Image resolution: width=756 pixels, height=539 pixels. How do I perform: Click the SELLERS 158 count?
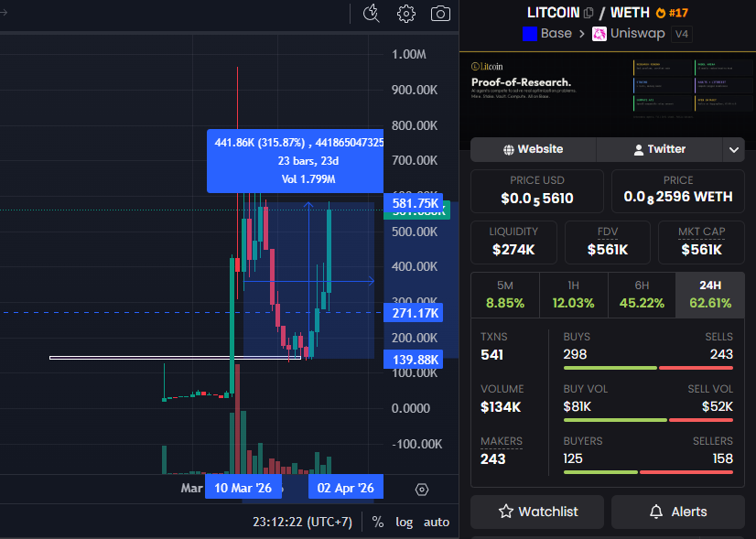(723, 459)
